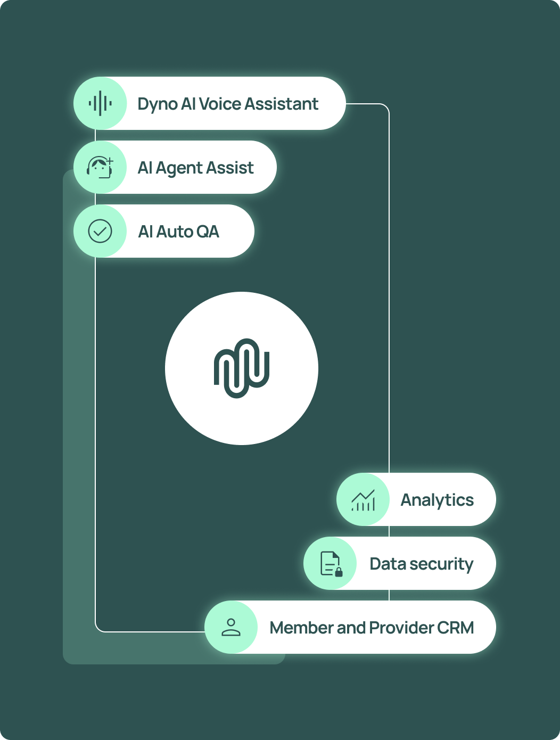Click the AI Auto QA checkmark icon
The height and width of the screenshot is (740, 560).
[x=100, y=231]
